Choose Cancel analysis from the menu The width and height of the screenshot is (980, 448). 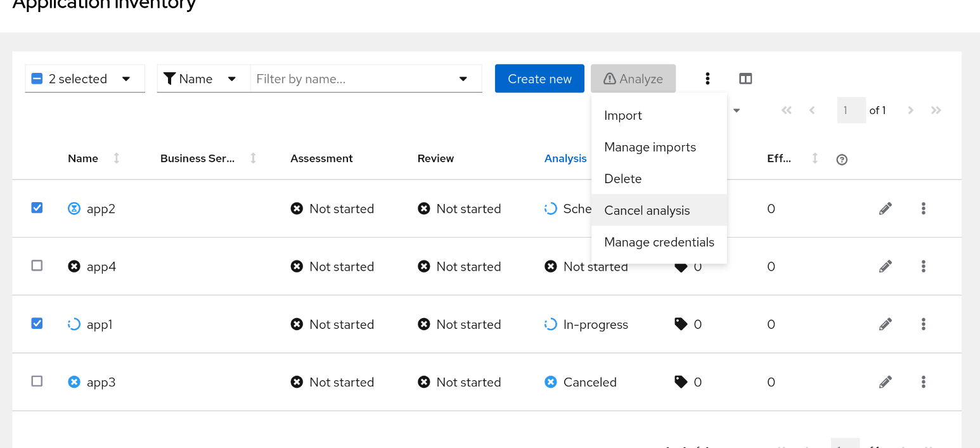(647, 210)
